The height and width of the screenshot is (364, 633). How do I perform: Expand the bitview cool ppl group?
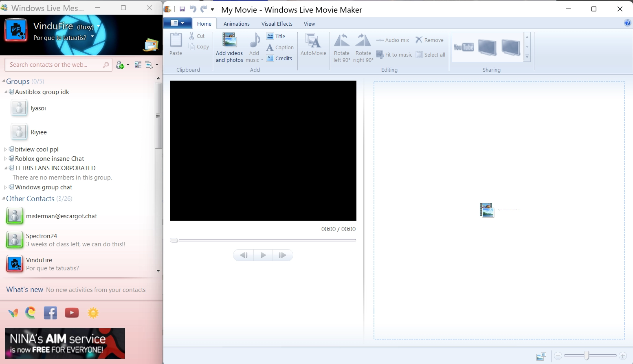tap(6, 149)
